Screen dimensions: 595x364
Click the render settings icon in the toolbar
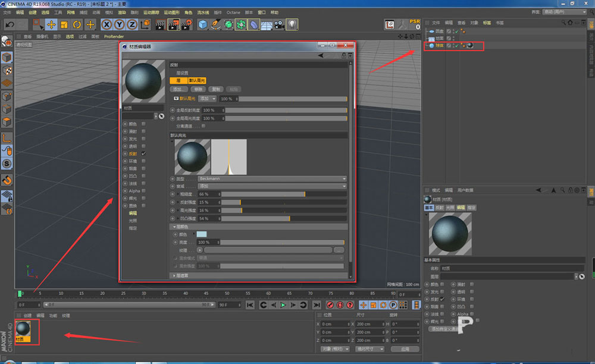coord(186,24)
